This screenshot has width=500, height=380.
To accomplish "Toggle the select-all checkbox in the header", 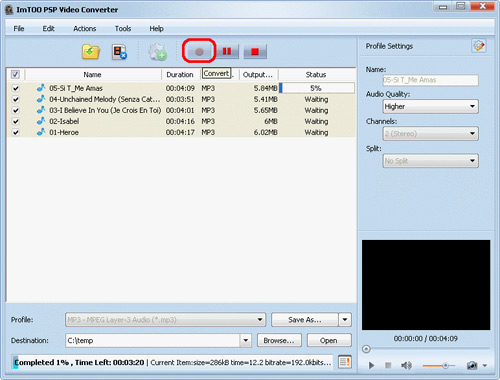I will coord(15,74).
